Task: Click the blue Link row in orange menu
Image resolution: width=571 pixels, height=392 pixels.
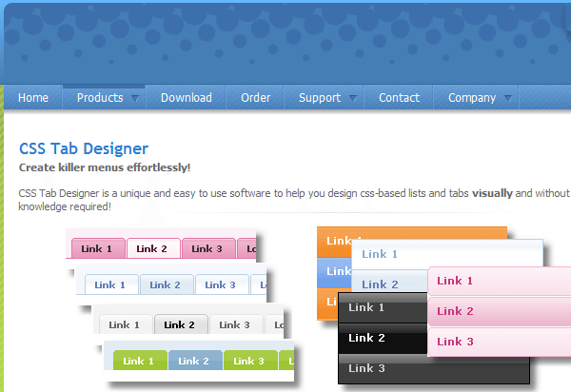Action: 334,272
